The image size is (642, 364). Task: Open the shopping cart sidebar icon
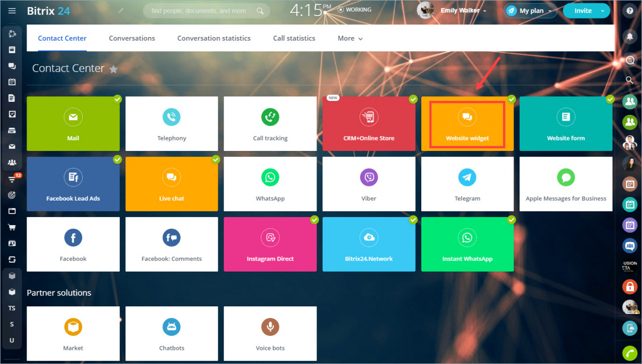[x=12, y=227]
